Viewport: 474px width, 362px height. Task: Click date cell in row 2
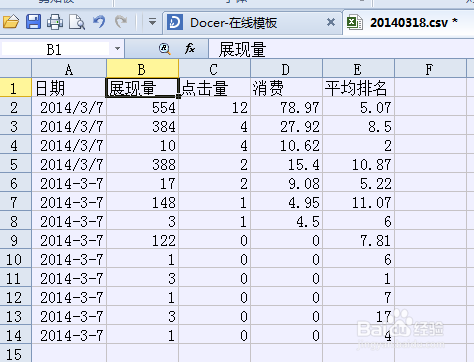[69, 107]
